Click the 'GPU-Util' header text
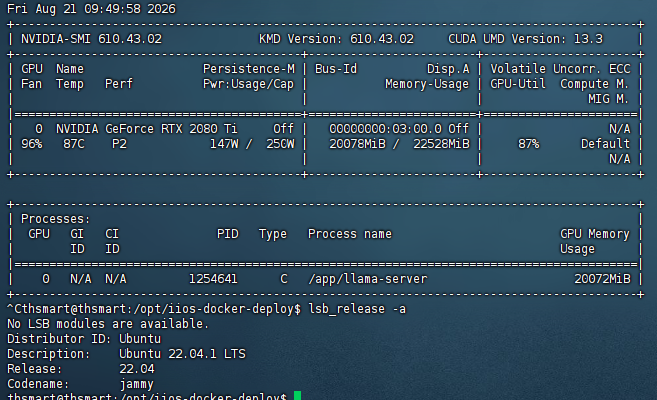The width and height of the screenshot is (657, 400). [518, 84]
